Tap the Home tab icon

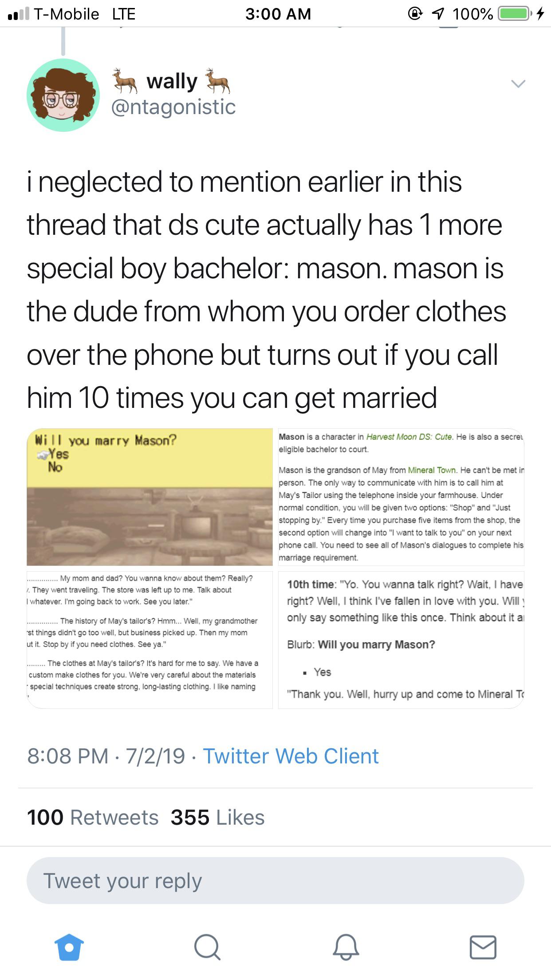[x=69, y=947]
